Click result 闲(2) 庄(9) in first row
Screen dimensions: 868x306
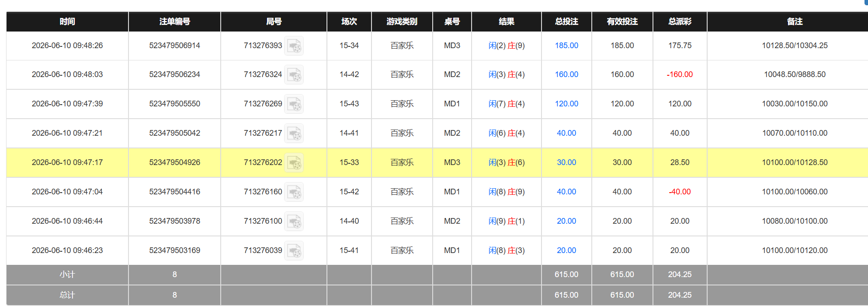(x=507, y=46)
